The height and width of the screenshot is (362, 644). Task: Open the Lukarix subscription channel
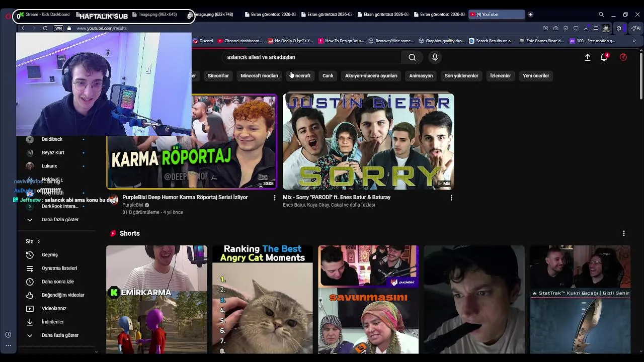(49, 166)
